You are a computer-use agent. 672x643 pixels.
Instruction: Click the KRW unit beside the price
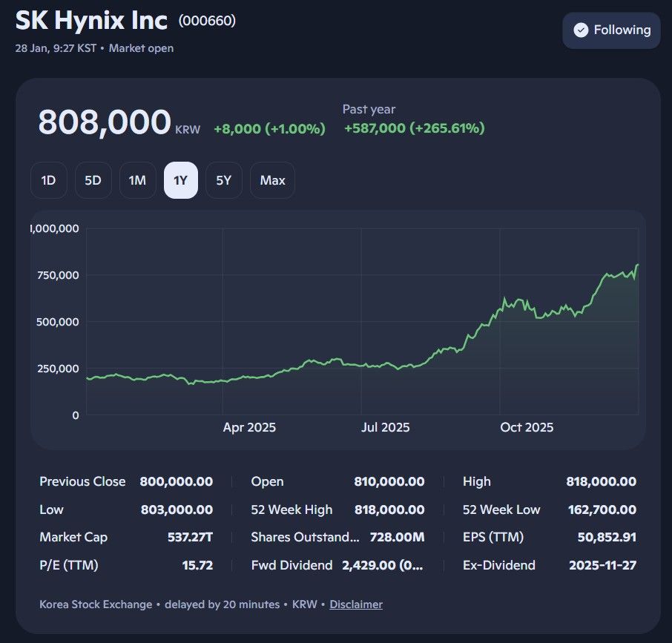[x=188, y=130]
